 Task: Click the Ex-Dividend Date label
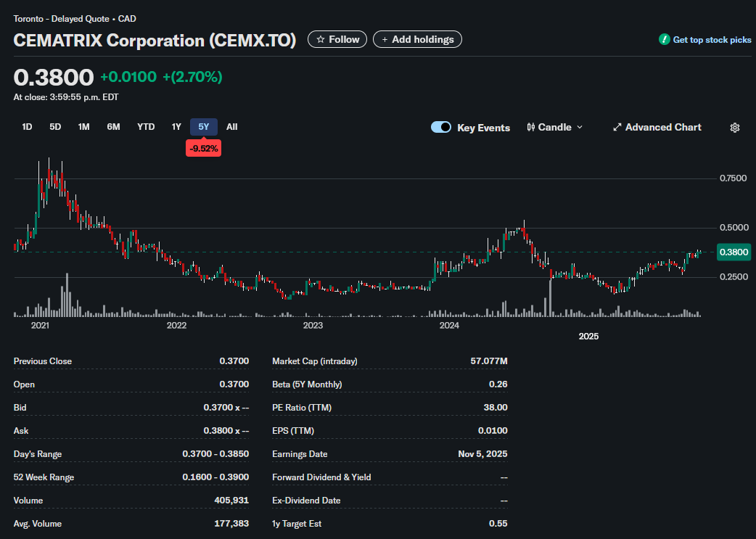click(x=306, y=501)
